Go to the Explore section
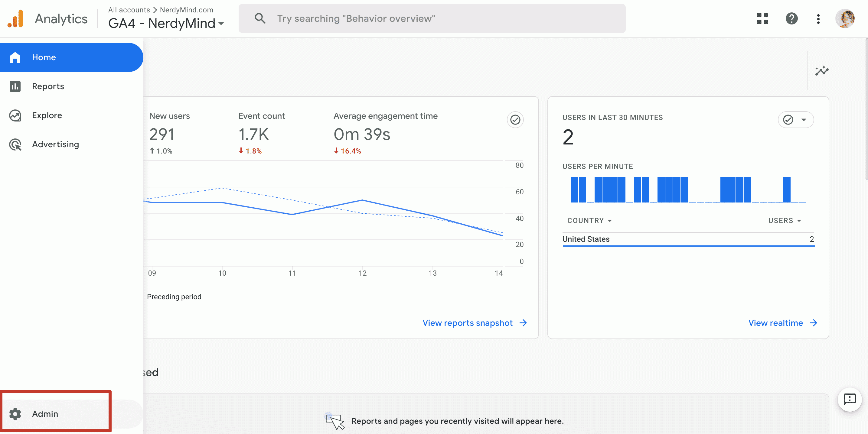 coord(71,115)
